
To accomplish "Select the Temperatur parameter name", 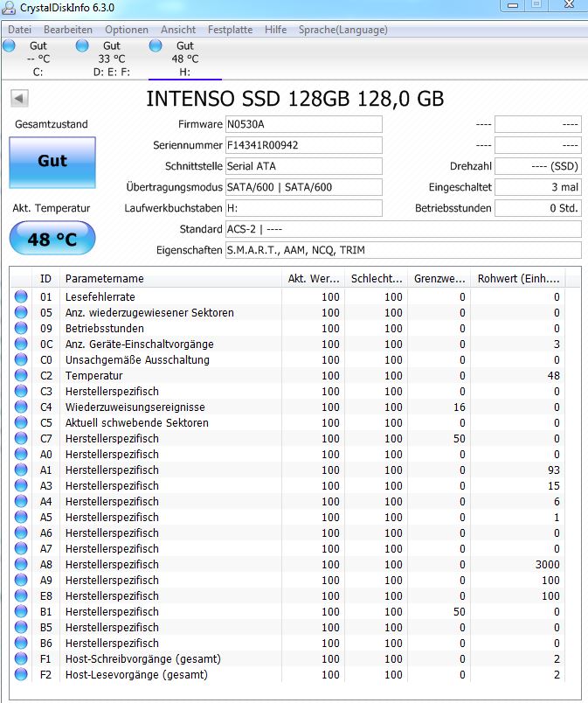I will point(94,375).
